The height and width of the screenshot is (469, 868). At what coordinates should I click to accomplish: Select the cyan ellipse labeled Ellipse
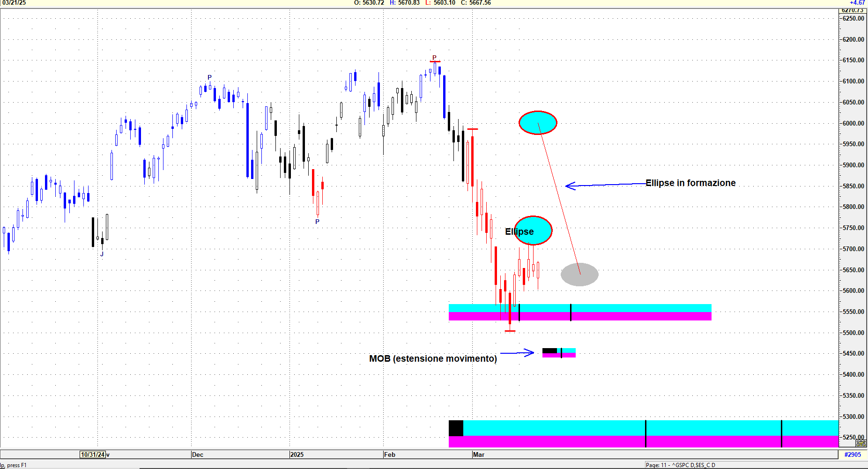(x=533, y=231)
